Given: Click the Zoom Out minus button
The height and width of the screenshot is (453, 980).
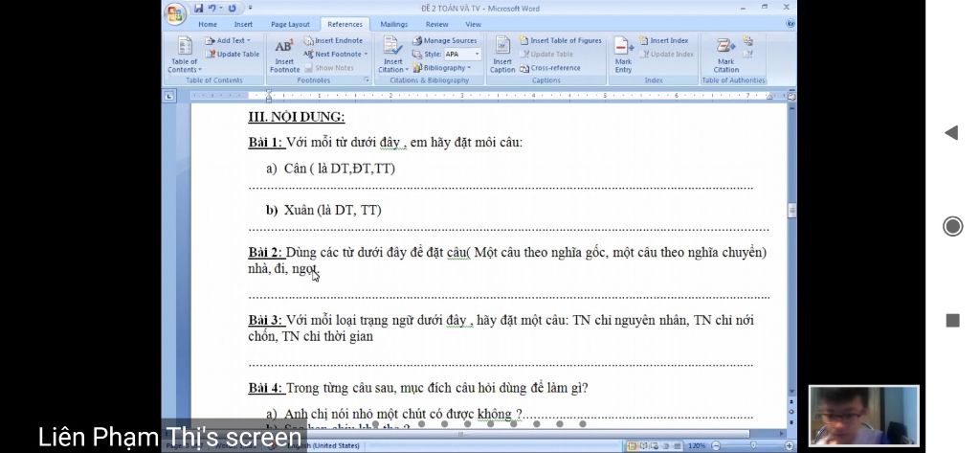Looking at the screenshot, I should click(716, 445).
